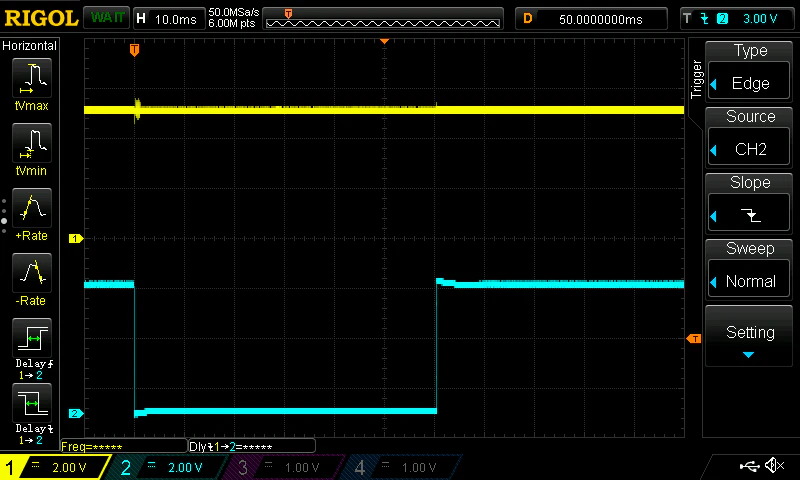Enable channel 4 at 1.00 V

(x=403, y=467)
